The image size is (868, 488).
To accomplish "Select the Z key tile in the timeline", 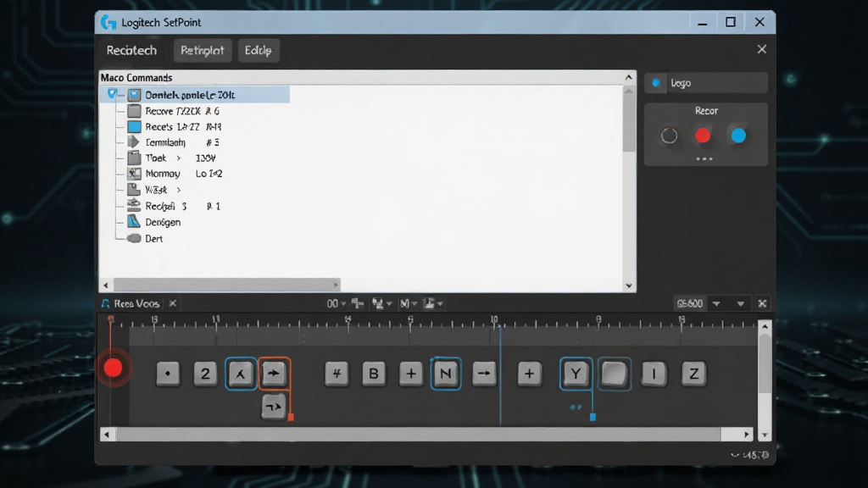I will click(x=693, y=374).
